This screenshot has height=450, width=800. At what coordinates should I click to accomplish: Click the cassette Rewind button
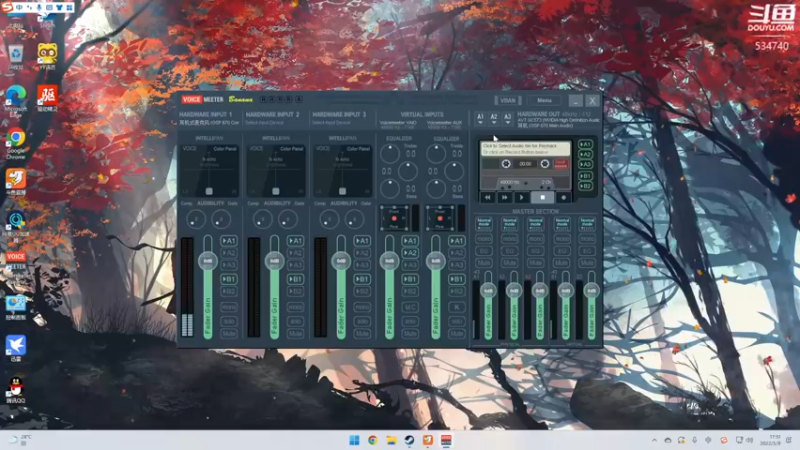coord(488,197)
